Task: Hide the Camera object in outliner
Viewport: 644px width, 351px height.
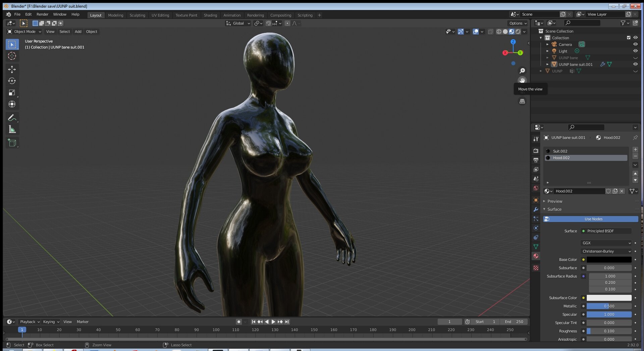Action: pos(635,44)
